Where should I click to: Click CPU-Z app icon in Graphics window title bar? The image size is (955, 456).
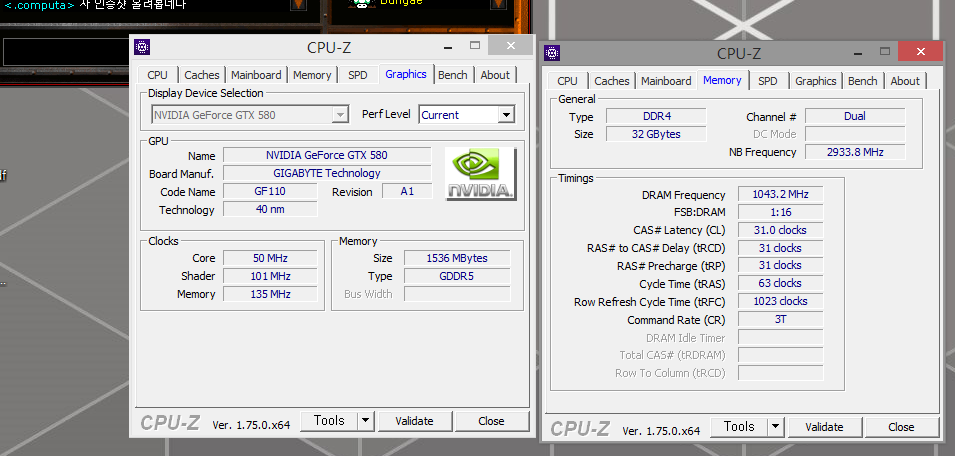142,47
